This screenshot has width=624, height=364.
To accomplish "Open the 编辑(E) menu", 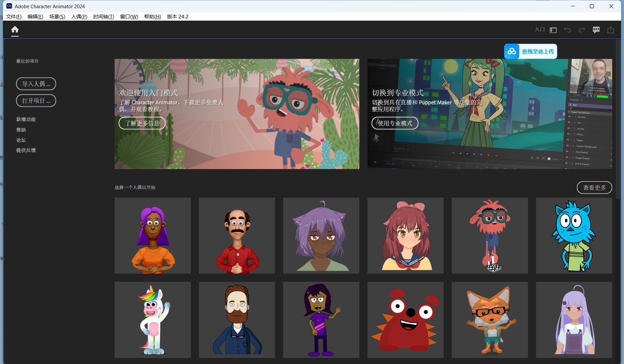I will (x=35, y=17).
